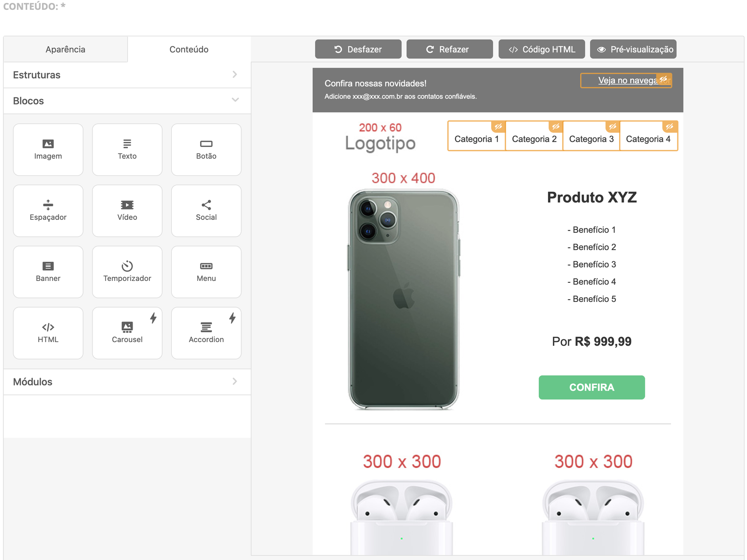Open the Conteúdo tab

coord(189,49)
